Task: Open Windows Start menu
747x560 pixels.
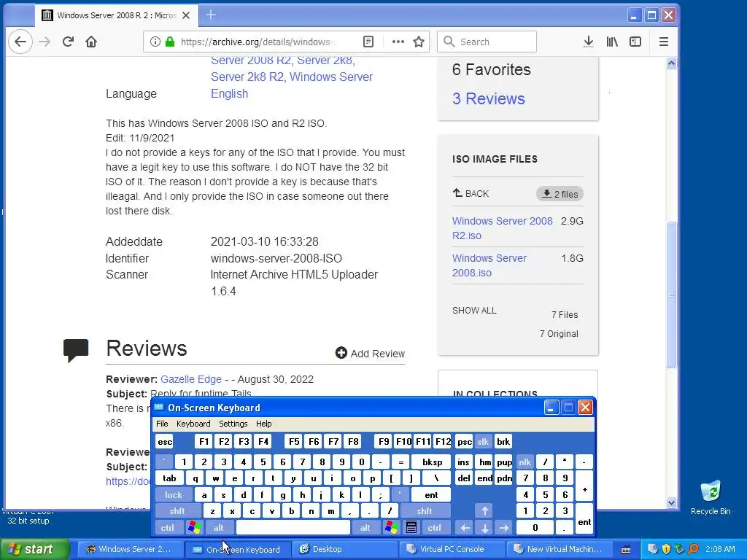Action: 34,550
